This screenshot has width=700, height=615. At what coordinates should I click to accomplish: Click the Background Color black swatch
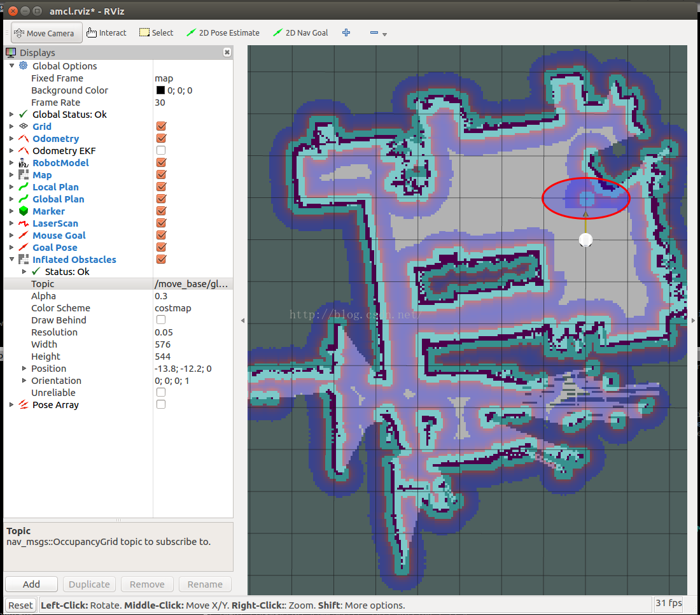(160, 90)
